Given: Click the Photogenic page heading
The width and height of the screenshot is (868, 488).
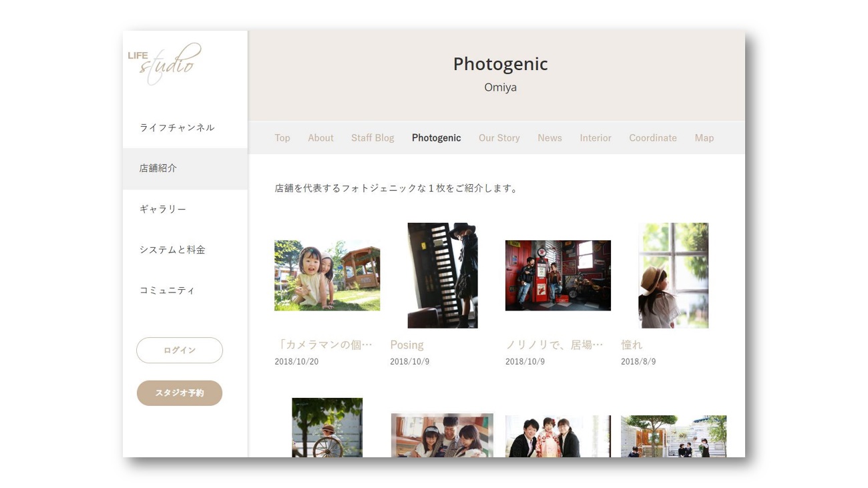Looking at the screenshot, I should click(x=501, y=64).
